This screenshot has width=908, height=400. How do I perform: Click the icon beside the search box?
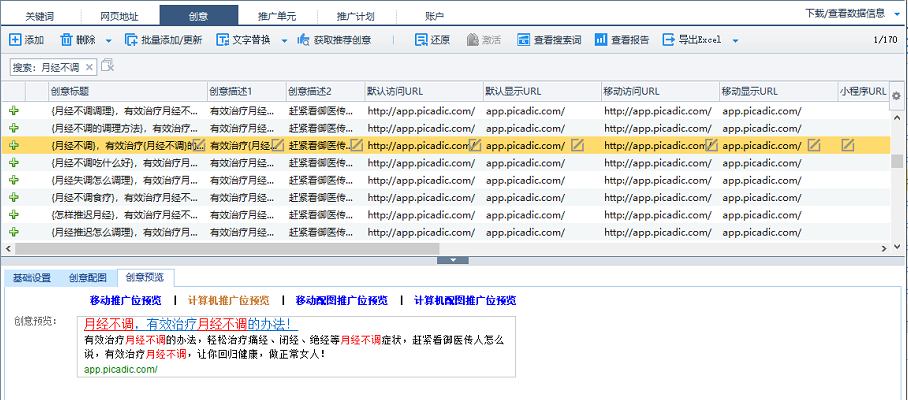coord(108,66)
